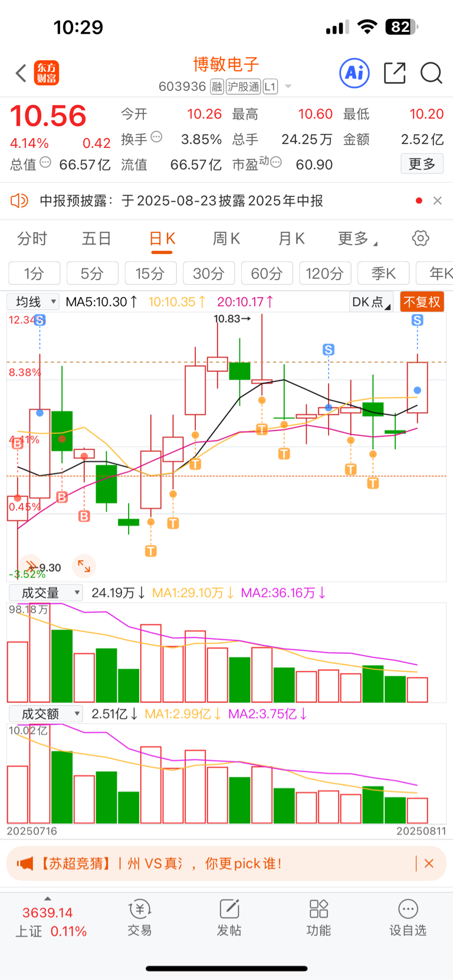Tap the 10.83 high price label
The height and width of the screenshot is (980, 453).
coord(232,319)
